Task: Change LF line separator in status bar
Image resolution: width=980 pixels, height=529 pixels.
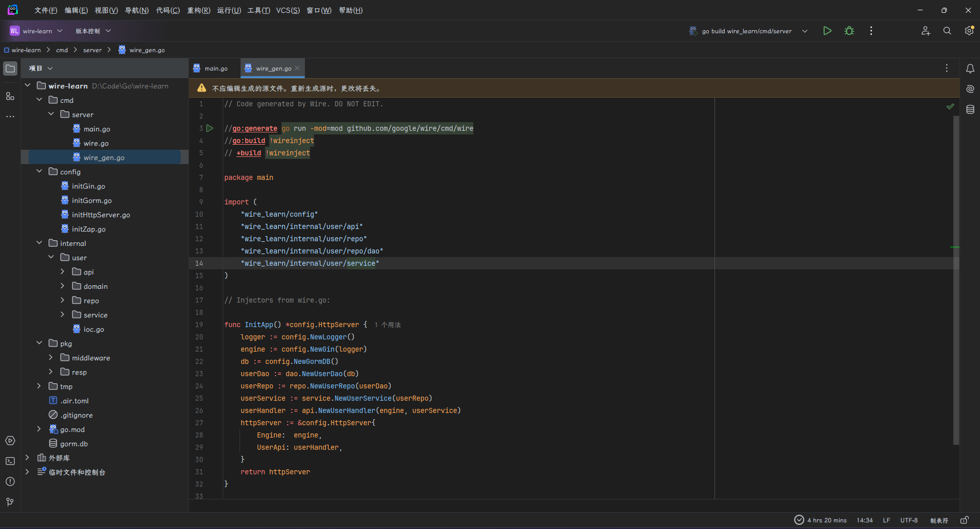Action: click(887, 520)
